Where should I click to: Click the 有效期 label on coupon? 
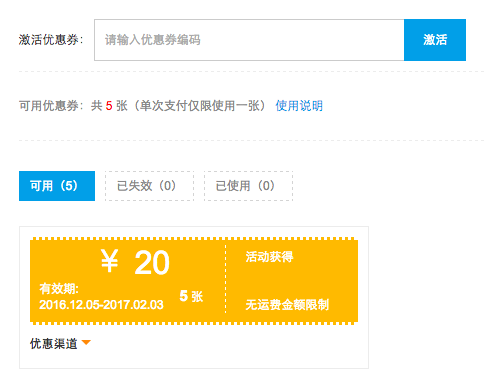(59, 289)
